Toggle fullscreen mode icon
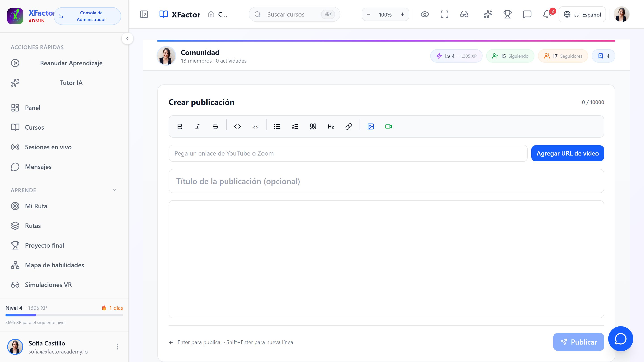 (x=444, y=14)
